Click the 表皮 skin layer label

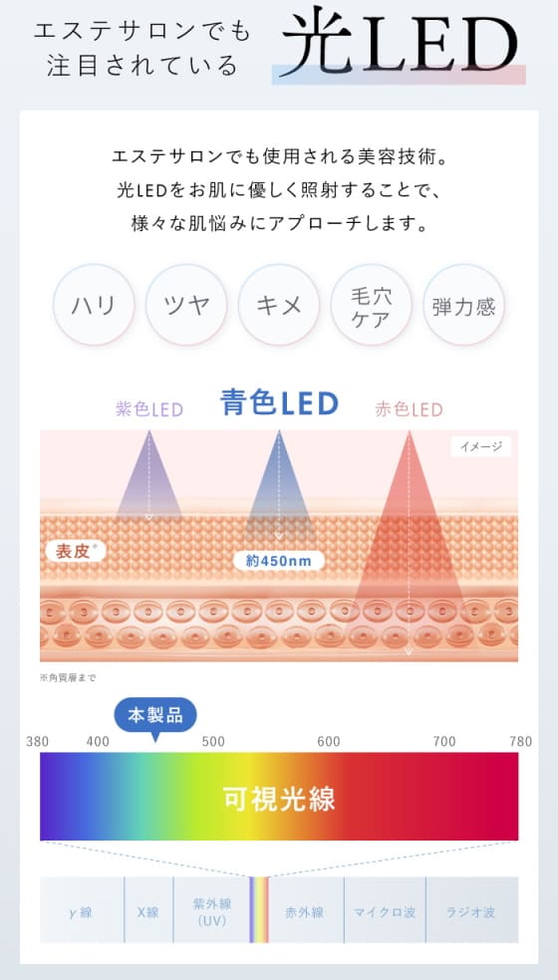click(76, 551)
